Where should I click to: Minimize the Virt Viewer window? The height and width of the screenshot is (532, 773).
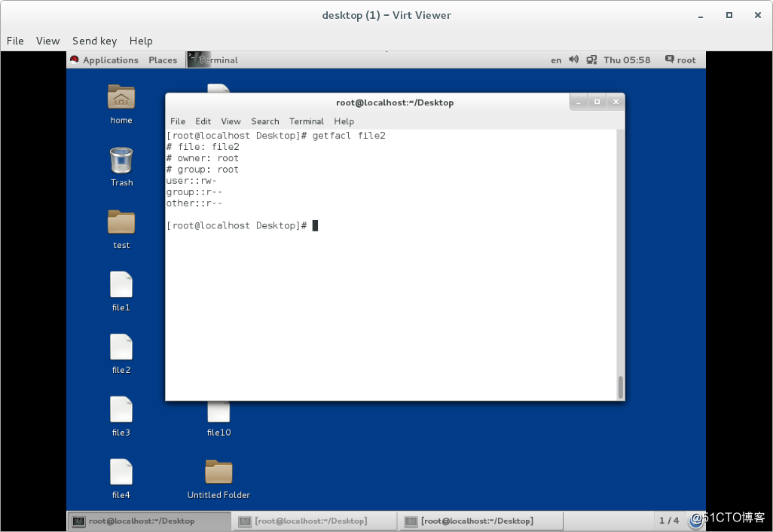[x=700, y=16]
